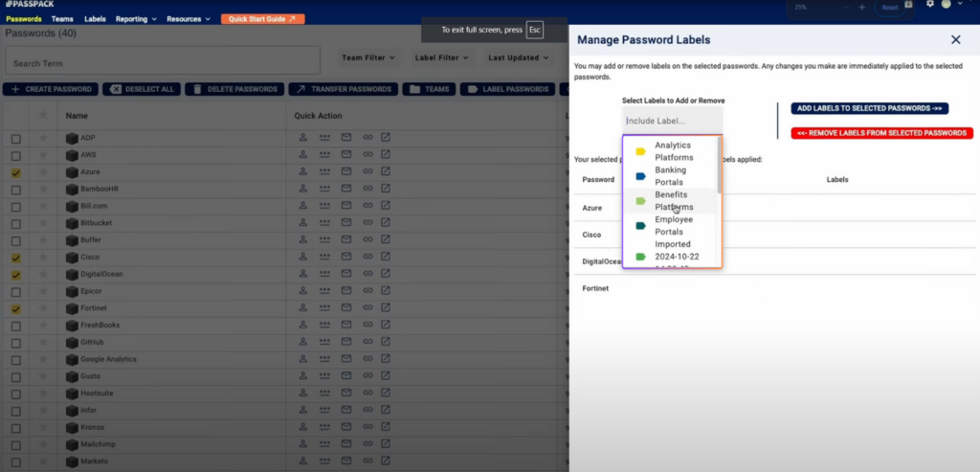Click the link icon in the DigitalOcean row
The width and height of the screenshot is (980, 472).
367,274
